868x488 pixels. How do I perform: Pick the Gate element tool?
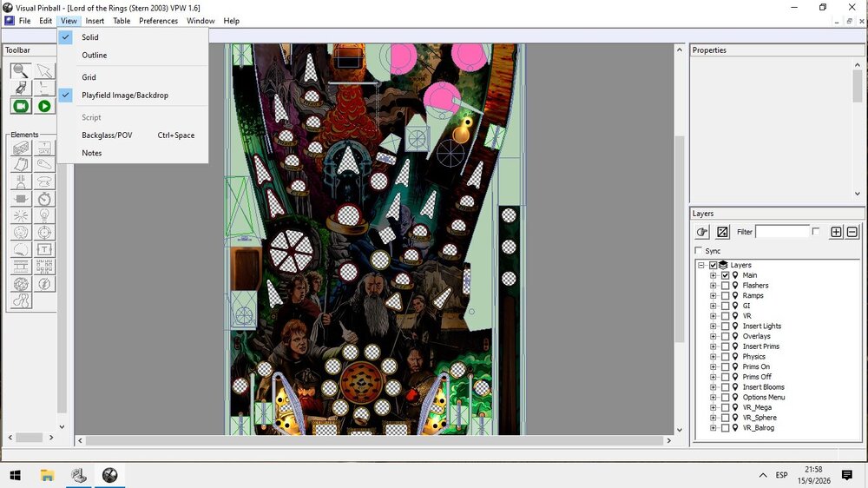tap(44, 148)
